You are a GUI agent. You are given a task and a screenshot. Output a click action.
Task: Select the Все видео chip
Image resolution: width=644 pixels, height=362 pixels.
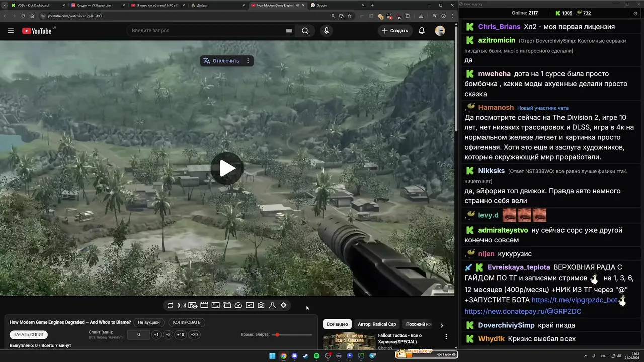(x=337, y=324)
